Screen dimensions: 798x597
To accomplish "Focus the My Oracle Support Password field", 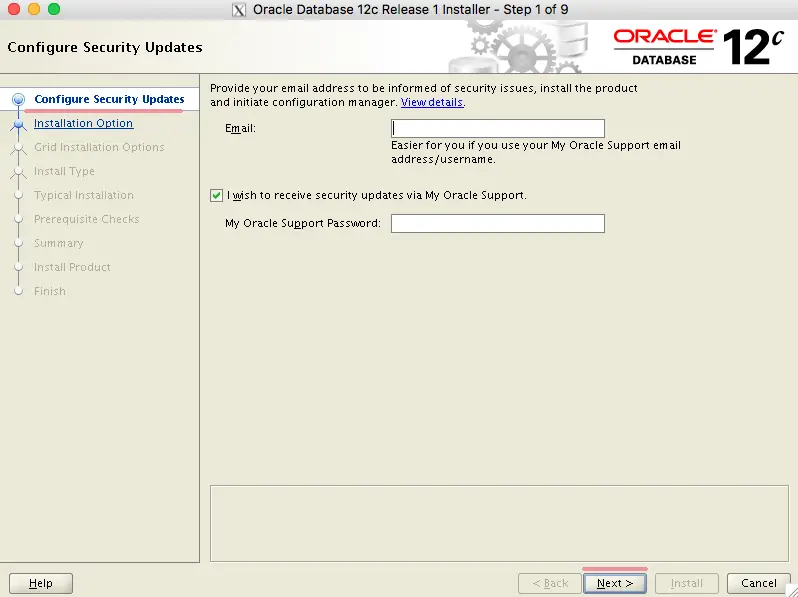I will click(498, 223).
